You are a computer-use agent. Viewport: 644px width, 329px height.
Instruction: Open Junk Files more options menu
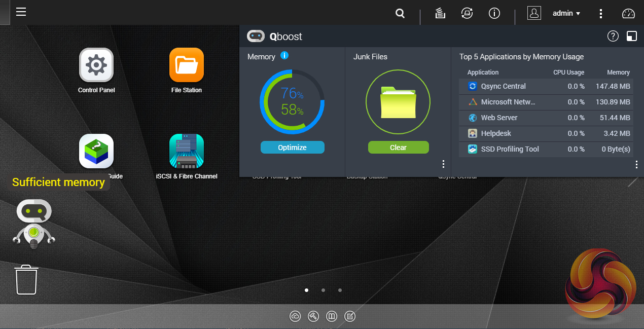(x=443, y=164)
